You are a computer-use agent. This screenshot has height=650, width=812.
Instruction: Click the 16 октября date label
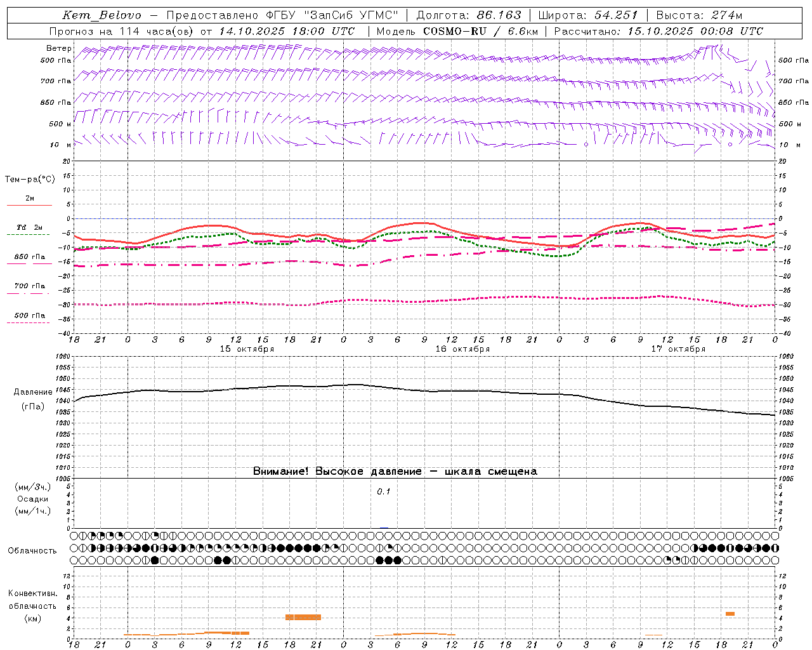pyautogui.click(x=462, y=349)
